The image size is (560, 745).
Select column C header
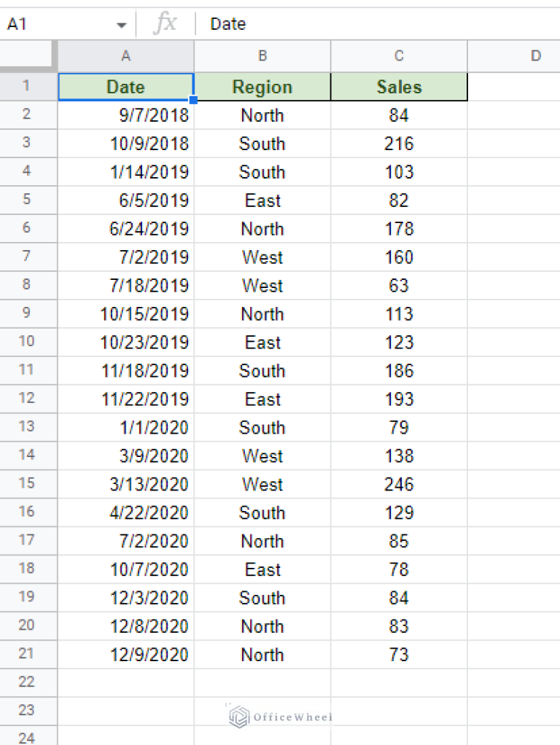coord(399,55)
